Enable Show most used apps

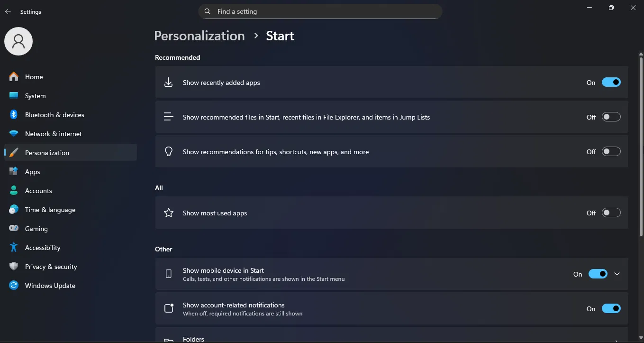611,213
